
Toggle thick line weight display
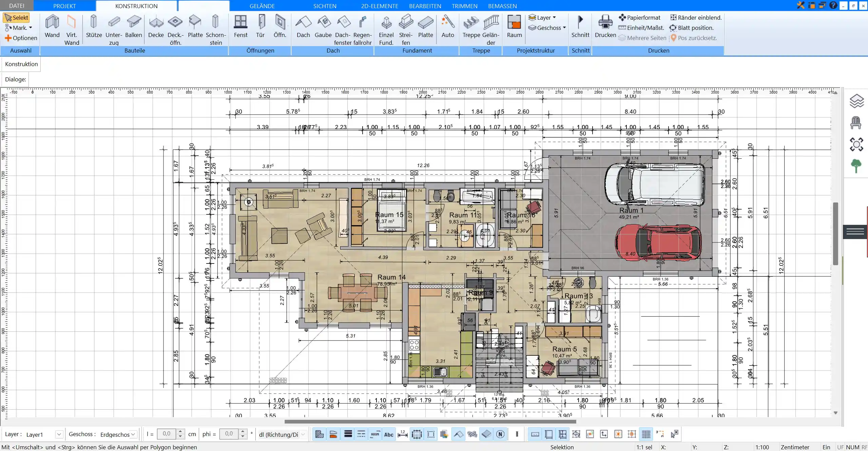point(348,434)
